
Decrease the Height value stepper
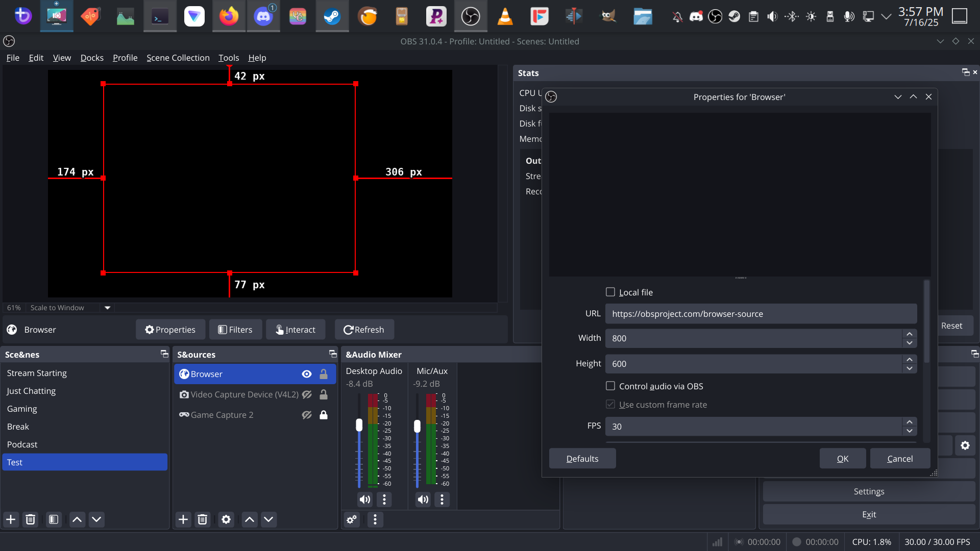click(x=910, y=368)
